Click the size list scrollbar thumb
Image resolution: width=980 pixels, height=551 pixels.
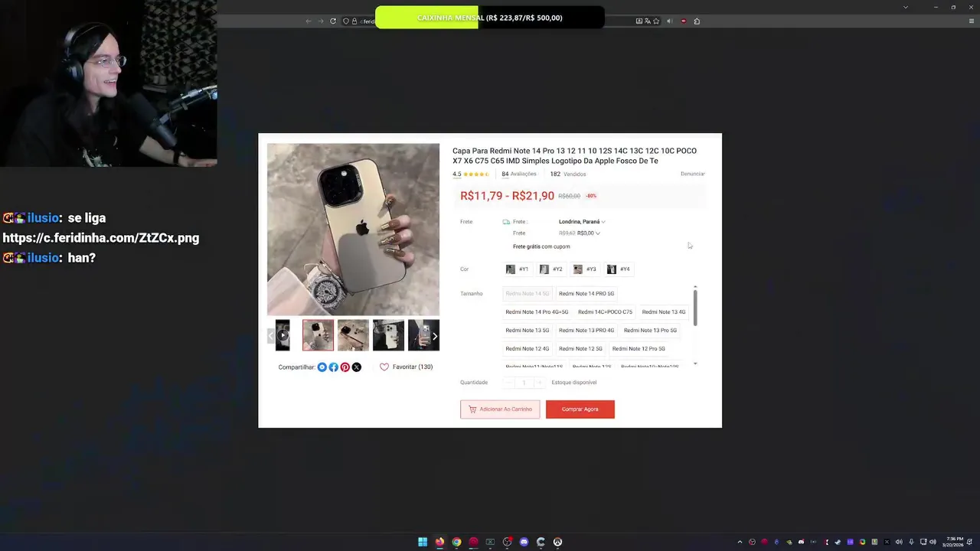[x=695, y=308]
